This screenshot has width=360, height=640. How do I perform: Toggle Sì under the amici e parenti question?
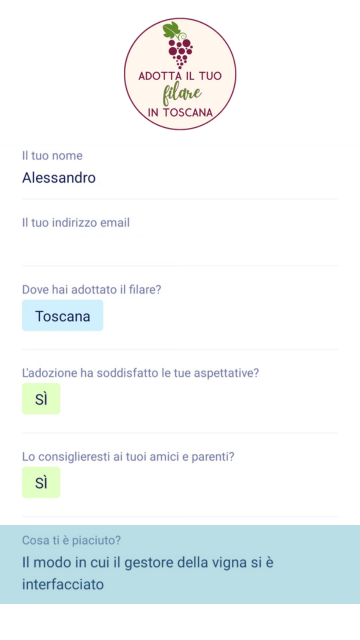click(x=41, y=482)
